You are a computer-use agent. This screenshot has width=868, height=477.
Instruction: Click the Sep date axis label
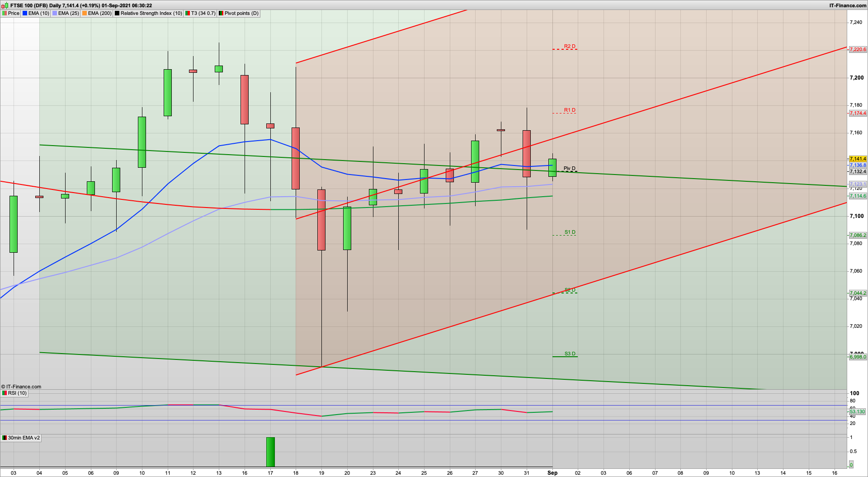(x=552, y=473)
